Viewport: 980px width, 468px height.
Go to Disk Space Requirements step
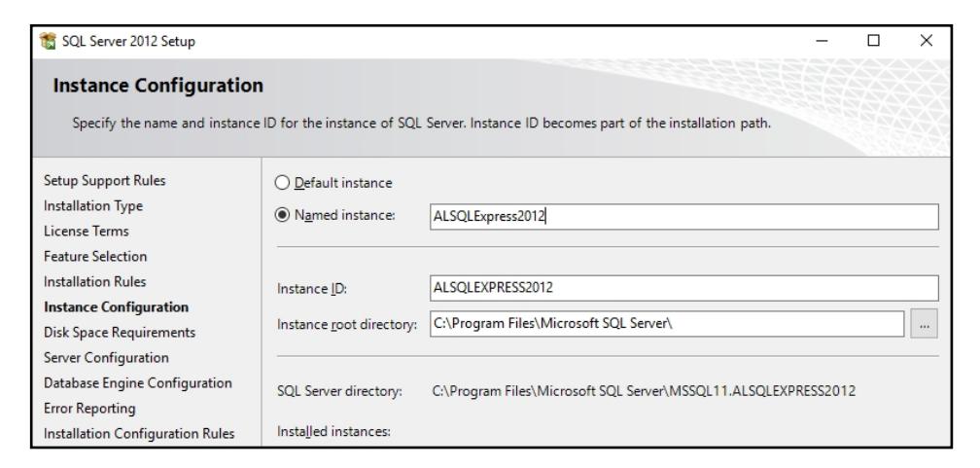120,332
